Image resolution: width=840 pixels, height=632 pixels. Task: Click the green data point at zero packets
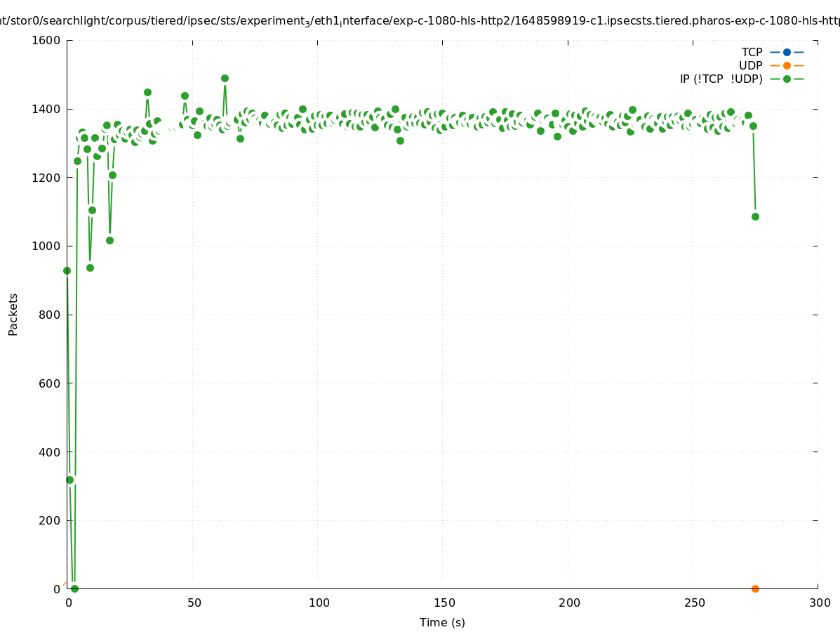[x=74, y=588]
